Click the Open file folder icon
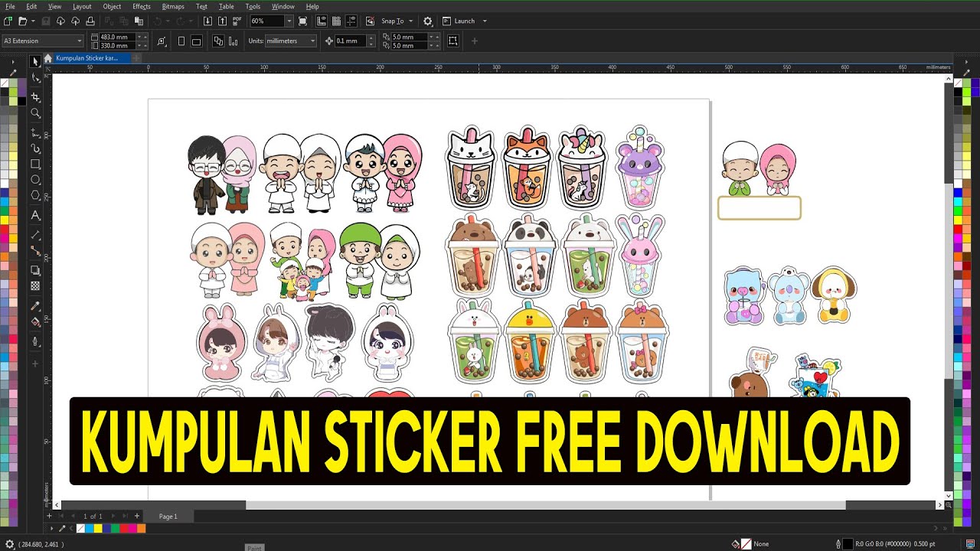Screen dimensions: 980x551 click(x=22, y=21)
